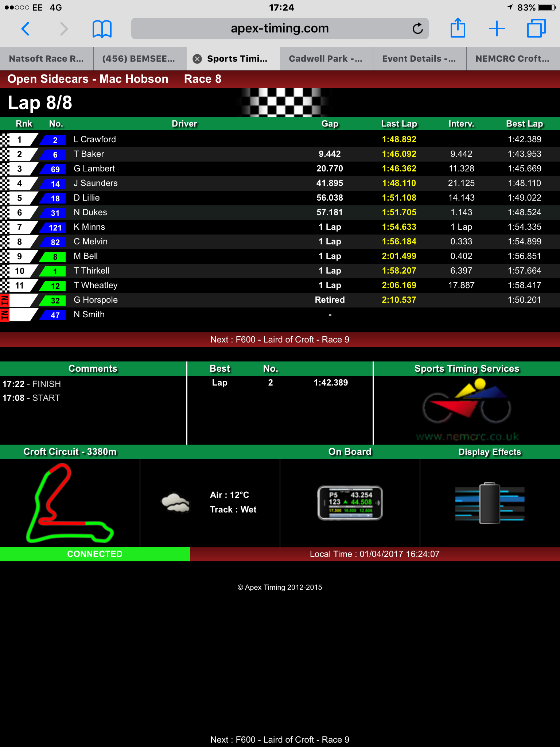The height and width of the screenshot is (747, 560).
Task: Click the Best Lap column header
Action: [524, 124]
